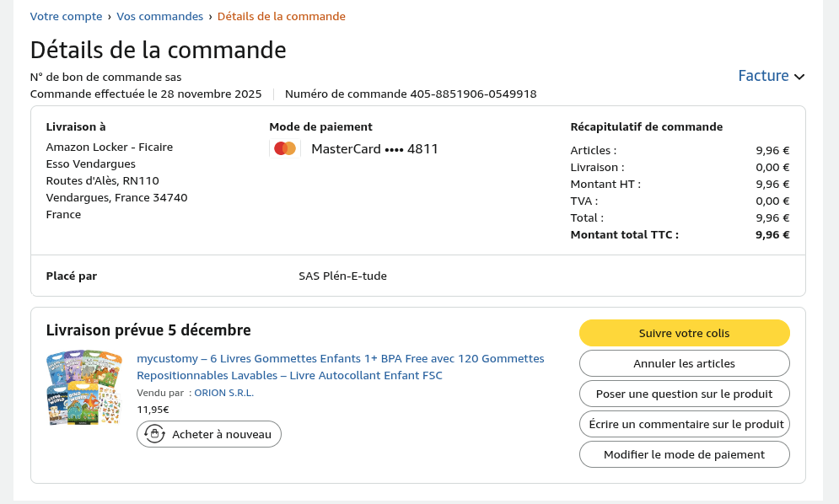Click the Amazon Locker - Ficaire address line

coord(109,147)
